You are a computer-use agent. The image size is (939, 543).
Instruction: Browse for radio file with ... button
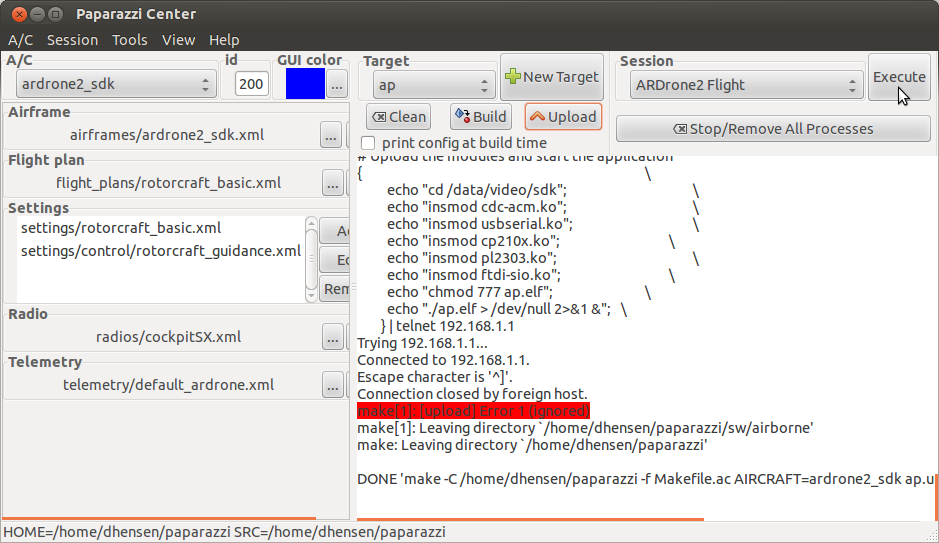(332, 337)
